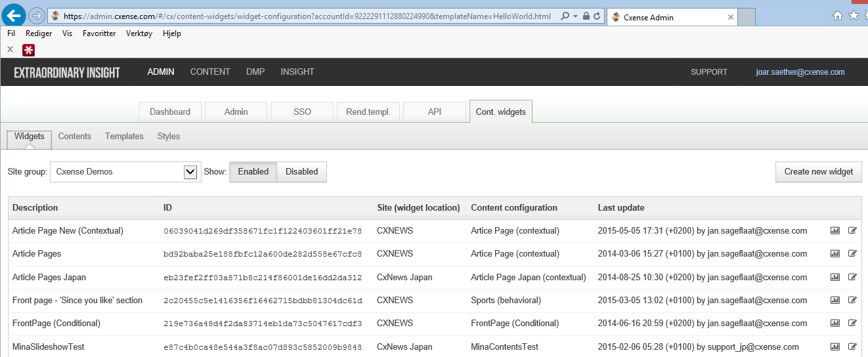
Task: Open the Rediger menu
Action: tap(39, 33)
